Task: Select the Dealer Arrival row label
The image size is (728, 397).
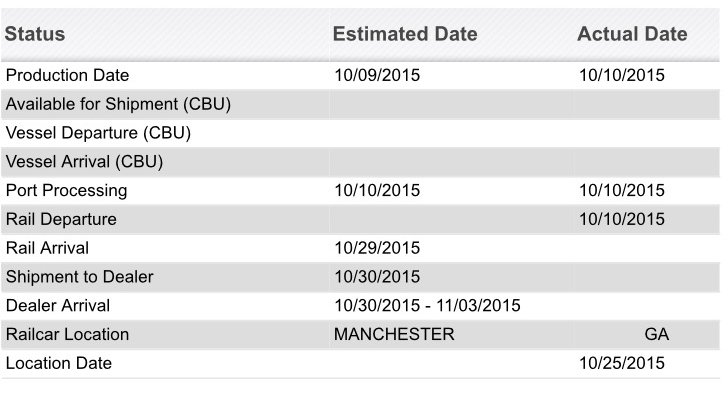Action: click(x=58, y=306)
